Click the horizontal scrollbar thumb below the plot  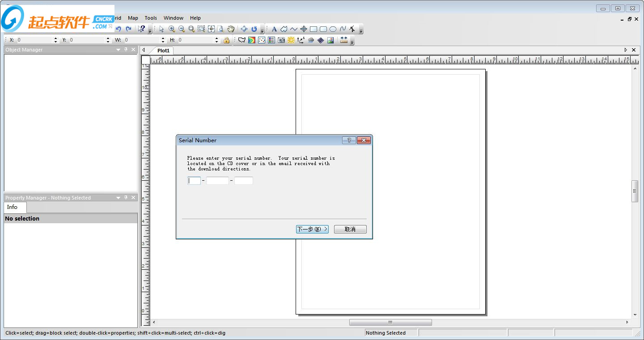[390, 322]
